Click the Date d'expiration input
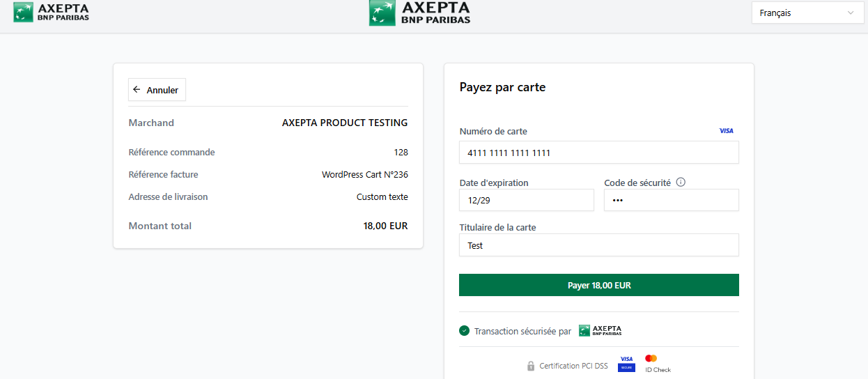868x379 pixels. 526,200
